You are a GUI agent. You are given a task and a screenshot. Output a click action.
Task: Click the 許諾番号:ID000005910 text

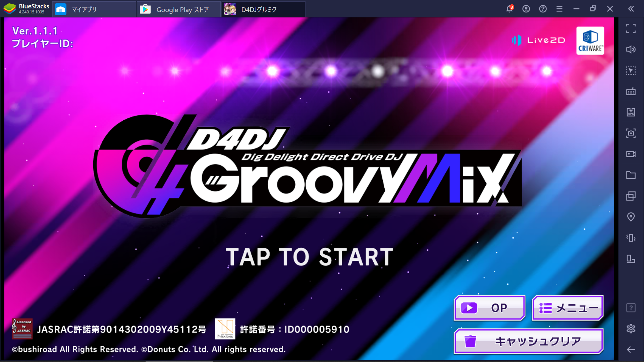tap(295, 329)
